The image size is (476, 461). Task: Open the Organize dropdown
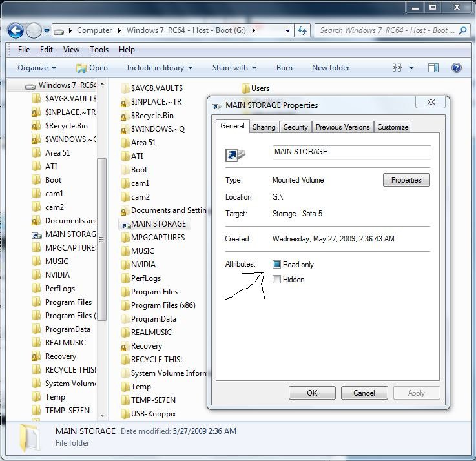[37, 68]
